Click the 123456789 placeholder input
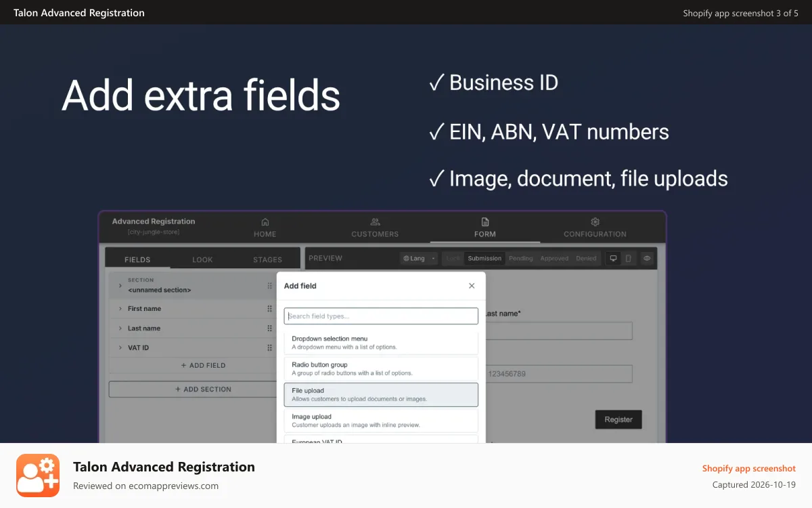This screenshot has width=812, height=508. 559,374
